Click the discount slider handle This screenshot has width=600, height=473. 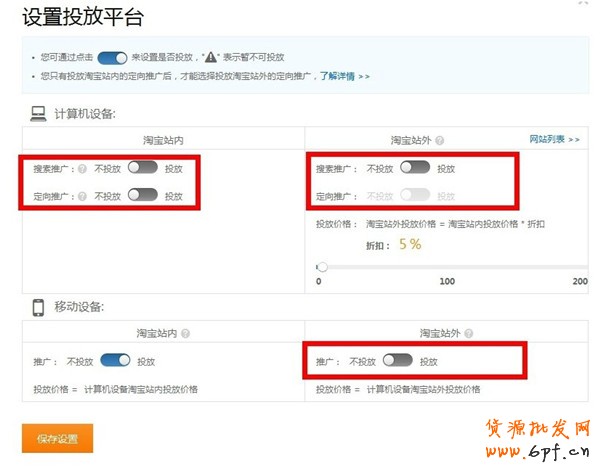coord(322,267)
